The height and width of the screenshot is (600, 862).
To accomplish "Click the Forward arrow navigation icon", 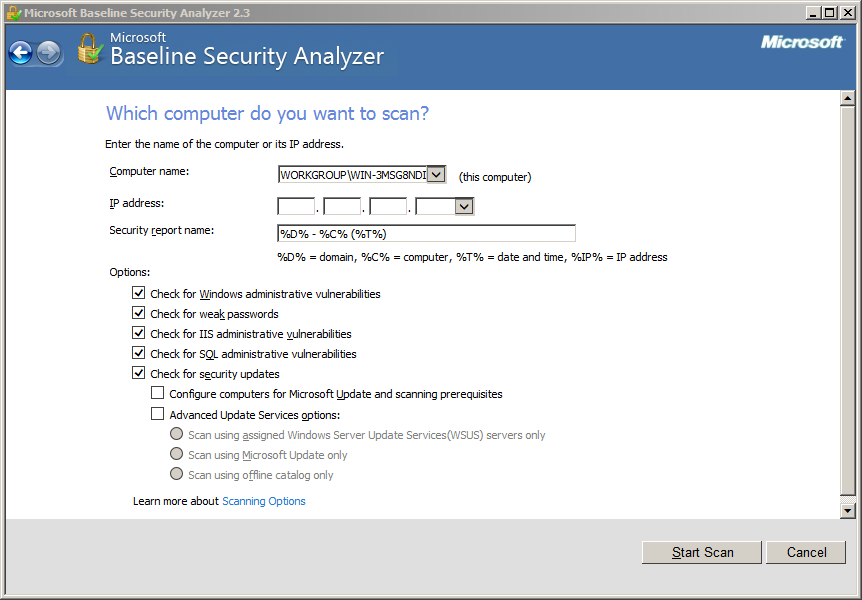I will click(x=49, y=53).
